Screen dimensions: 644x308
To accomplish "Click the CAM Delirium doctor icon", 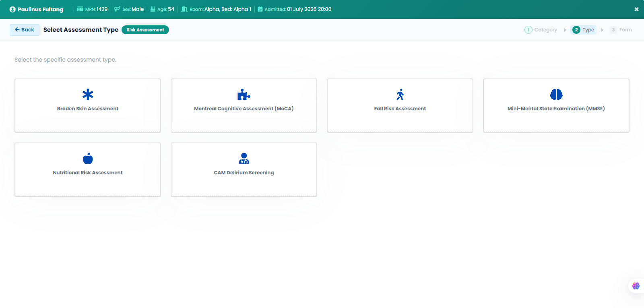I will [x=244, y=159].
